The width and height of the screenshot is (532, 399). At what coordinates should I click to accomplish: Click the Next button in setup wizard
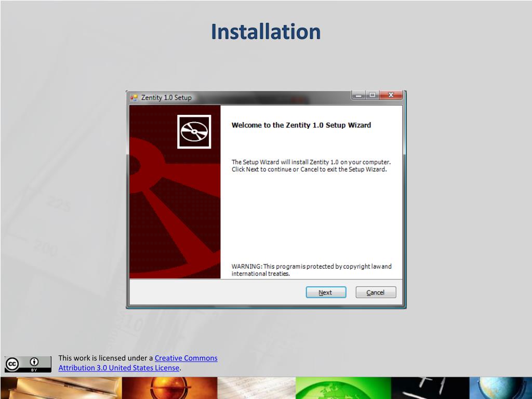[x=326, y=292]
